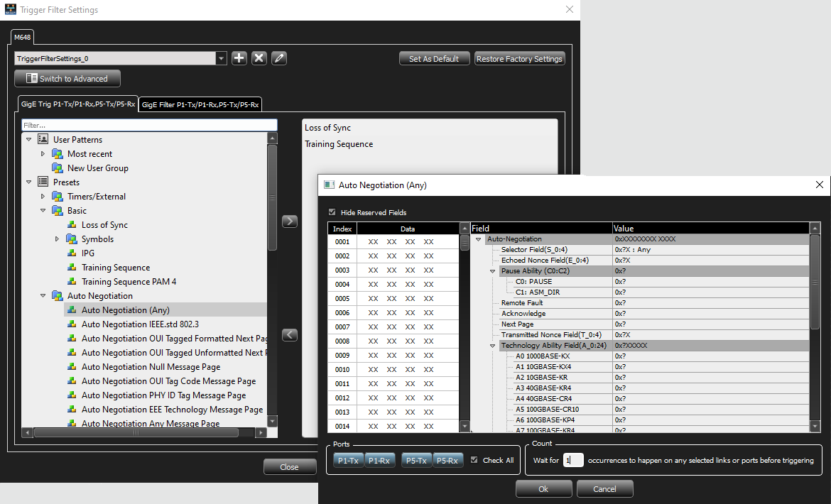Click the Auto Negotiation PHY ID Tag icon
This screenshot has height=504, width=831.
coord(72,395)
